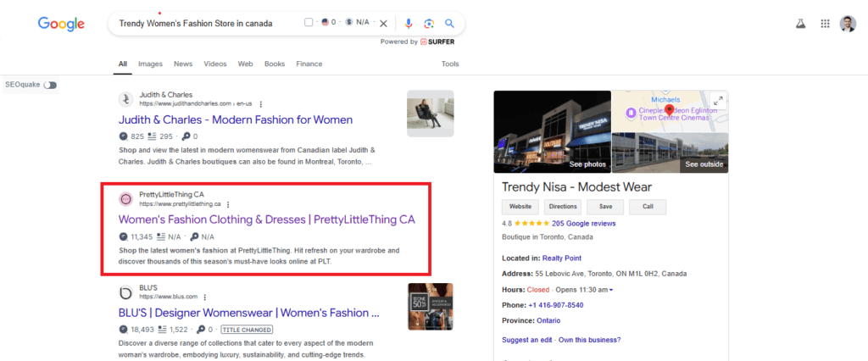
Task: Open Search Labs flask icon
Action: (x=798, y=24)
